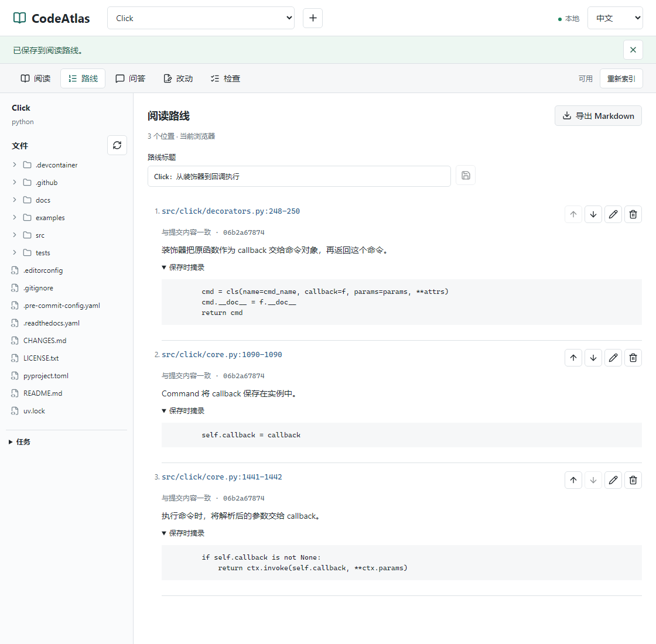
Task: Collapse 保存时摘录 under core.py:1441 entry
Action: point(183,533)
